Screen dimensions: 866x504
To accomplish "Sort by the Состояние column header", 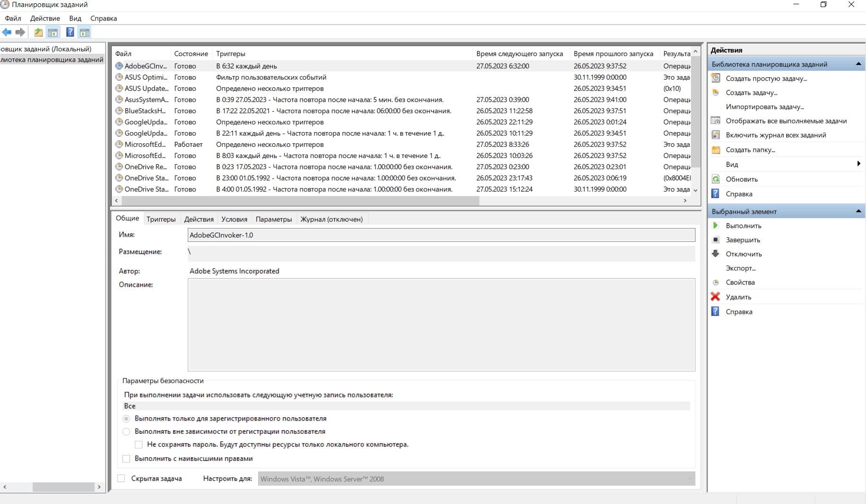I will pos(191,54).
